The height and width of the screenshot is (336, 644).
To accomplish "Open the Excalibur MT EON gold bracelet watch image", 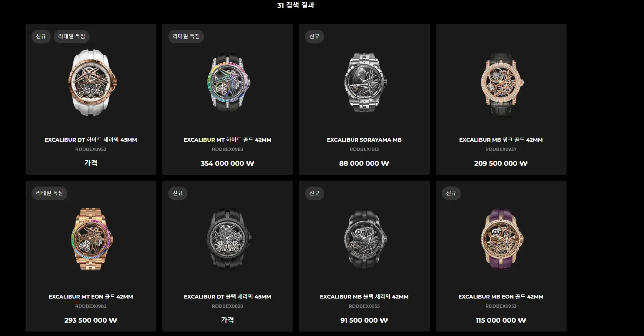I will click(91, 240).
